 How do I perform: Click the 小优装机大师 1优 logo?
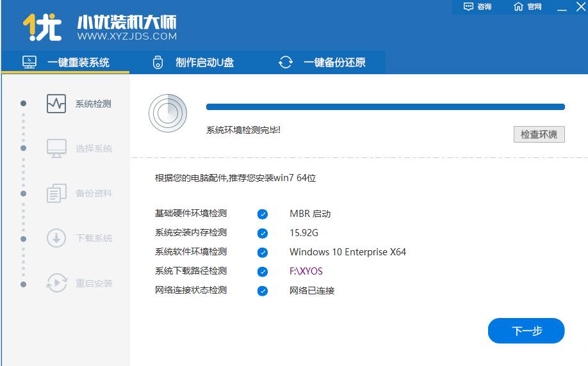coord(42,27)
